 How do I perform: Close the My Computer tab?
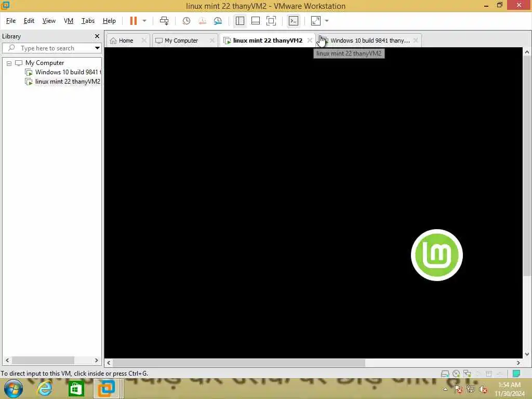(x=212, y=41)
